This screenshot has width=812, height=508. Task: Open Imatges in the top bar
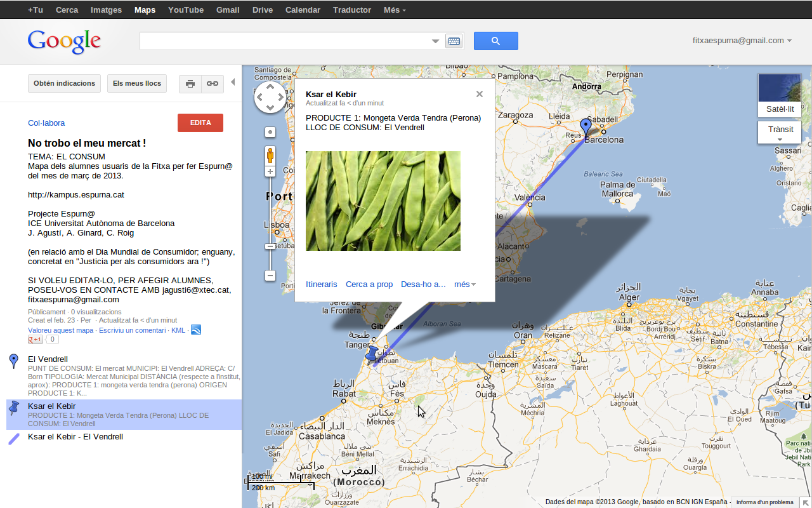107,10
